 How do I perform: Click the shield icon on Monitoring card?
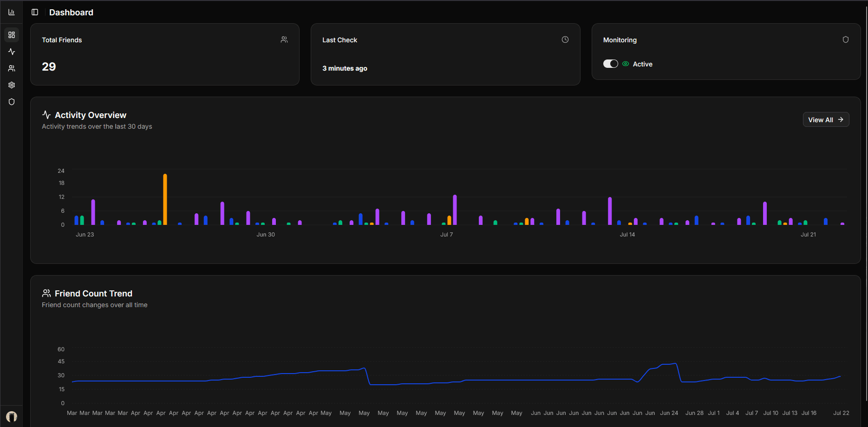(x=846, y=39)
